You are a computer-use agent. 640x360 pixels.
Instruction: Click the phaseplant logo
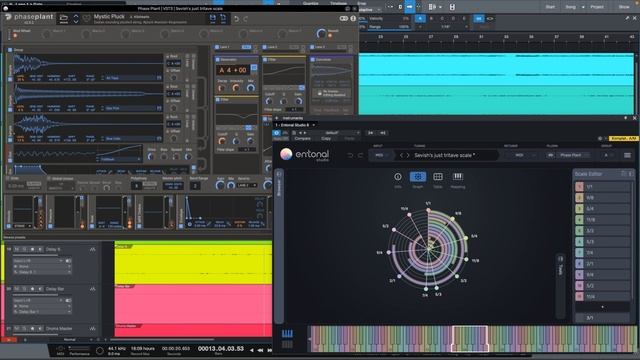[29, 18]
